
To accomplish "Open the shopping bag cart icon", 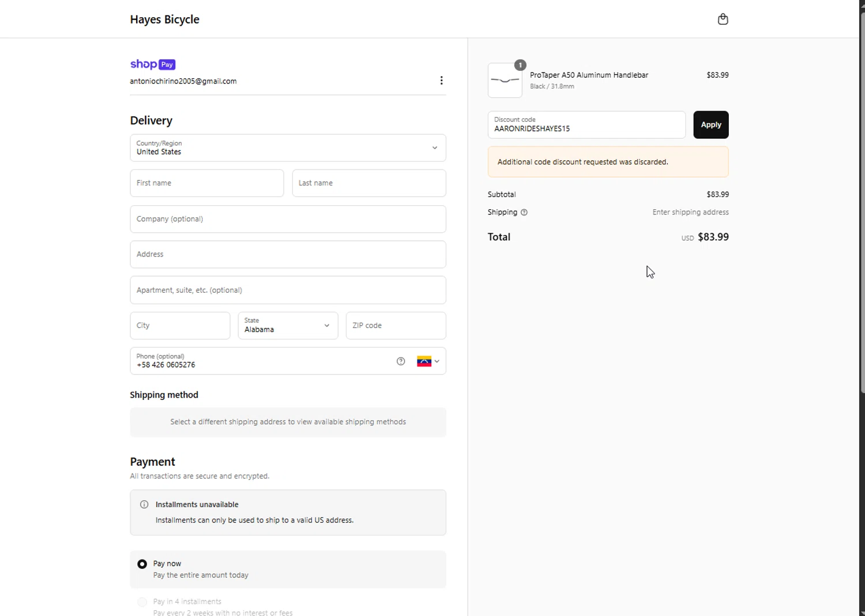I will coord(723,19).
